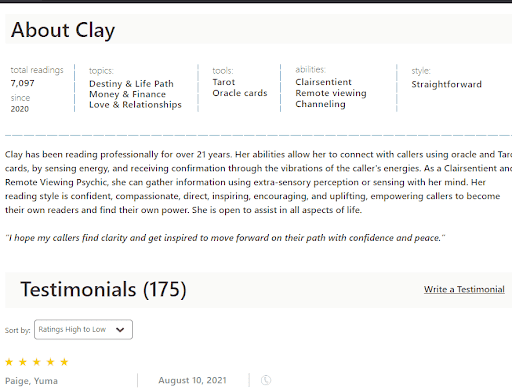Click the Testimonials (175) heading
Image resolution: width=512 pixels, height=388 pixels.
(x=103, y=289)
